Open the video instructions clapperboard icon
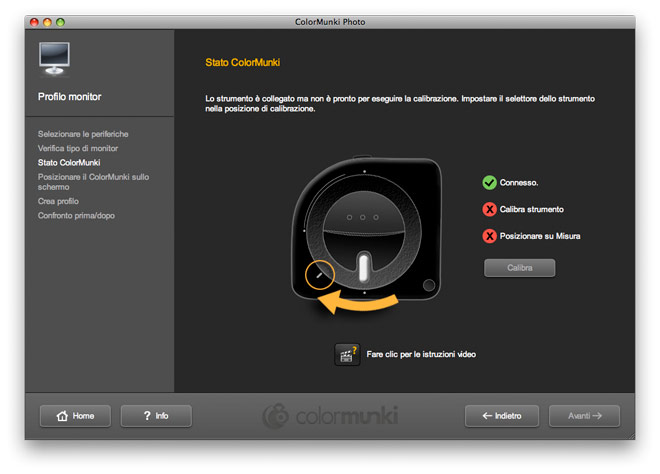660x474 pixels. [347, 354]
